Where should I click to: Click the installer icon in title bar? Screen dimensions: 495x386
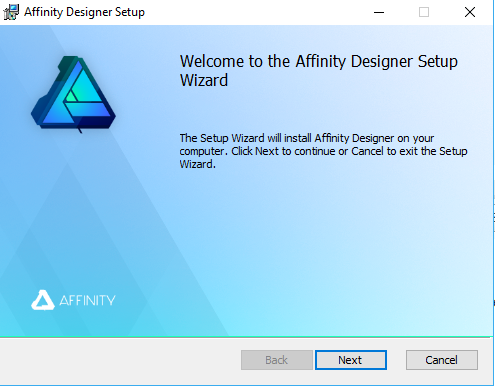(x=11, y=12)
